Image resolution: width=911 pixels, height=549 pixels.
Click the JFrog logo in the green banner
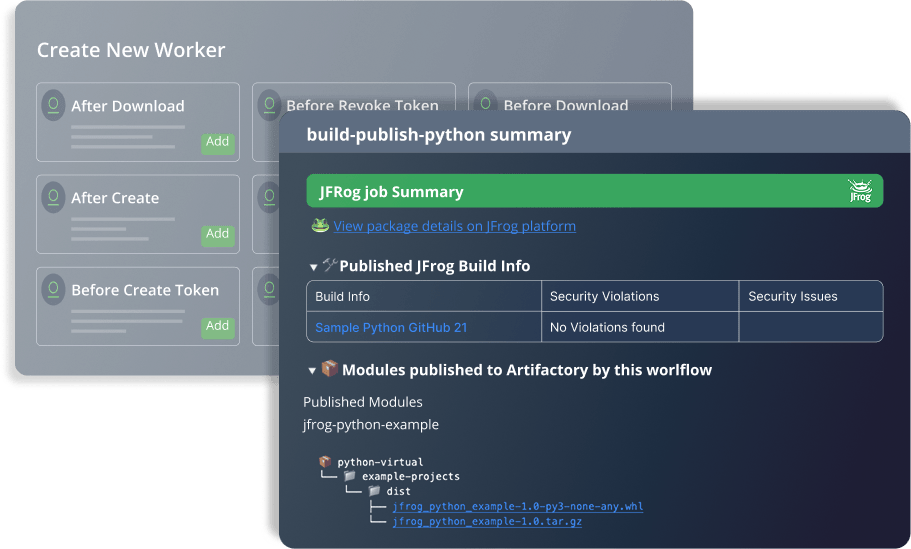tap(860, 191)
